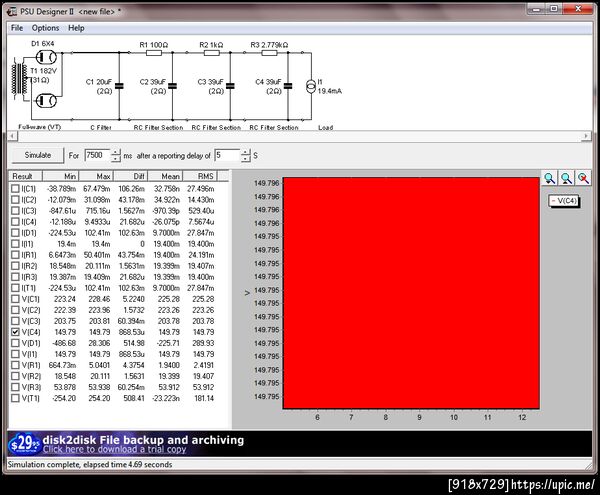Click the schematic scrollbar right arrow
The image size is (600, 495).
(586, 136)
